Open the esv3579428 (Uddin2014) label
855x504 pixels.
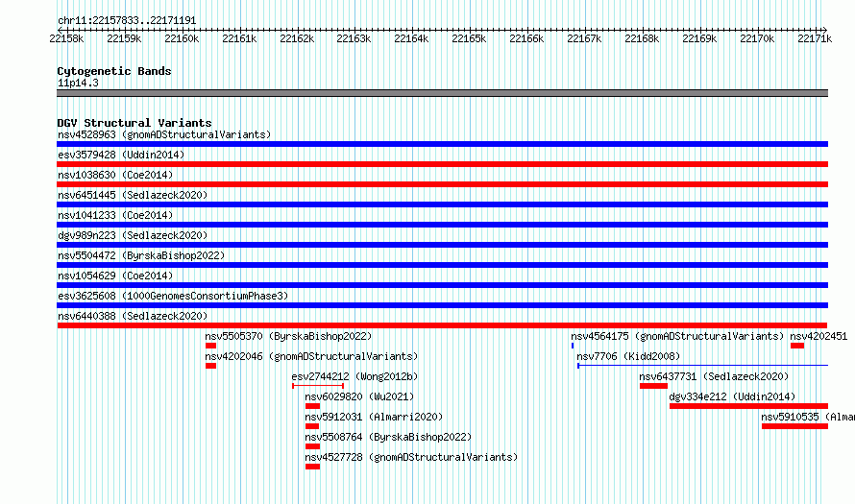[x=121, y=155]
